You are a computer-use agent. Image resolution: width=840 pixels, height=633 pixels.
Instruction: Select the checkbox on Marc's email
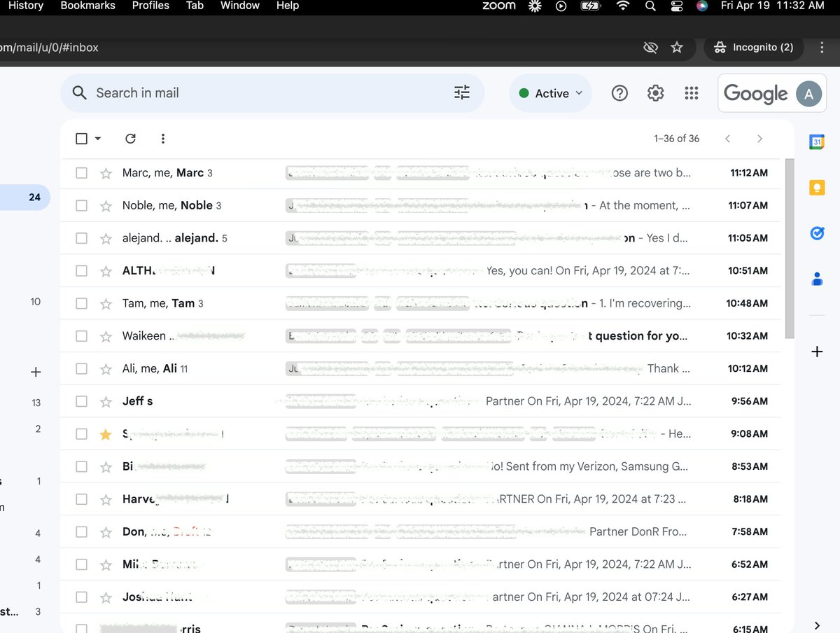pyautogui.click(x=81, y=173)
